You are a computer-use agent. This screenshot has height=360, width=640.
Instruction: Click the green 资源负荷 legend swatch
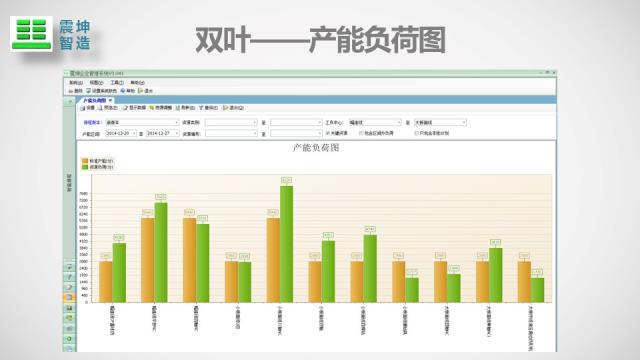(x=85, y=167)
